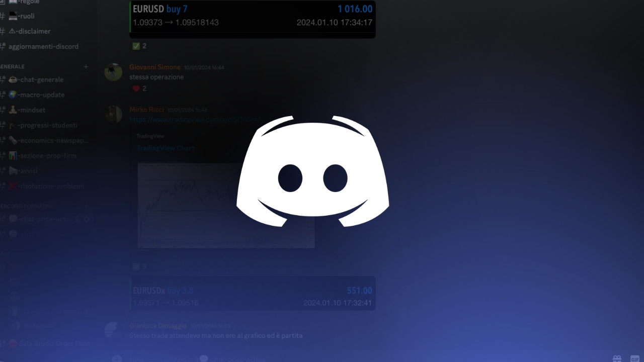
Task: Open Giovanni Simone's avatar
Action: (x=113, y=72)
